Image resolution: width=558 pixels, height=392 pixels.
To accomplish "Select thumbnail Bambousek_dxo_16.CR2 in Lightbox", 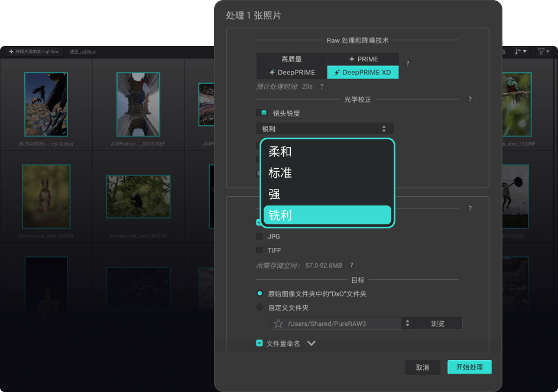I will pos(138,196).
